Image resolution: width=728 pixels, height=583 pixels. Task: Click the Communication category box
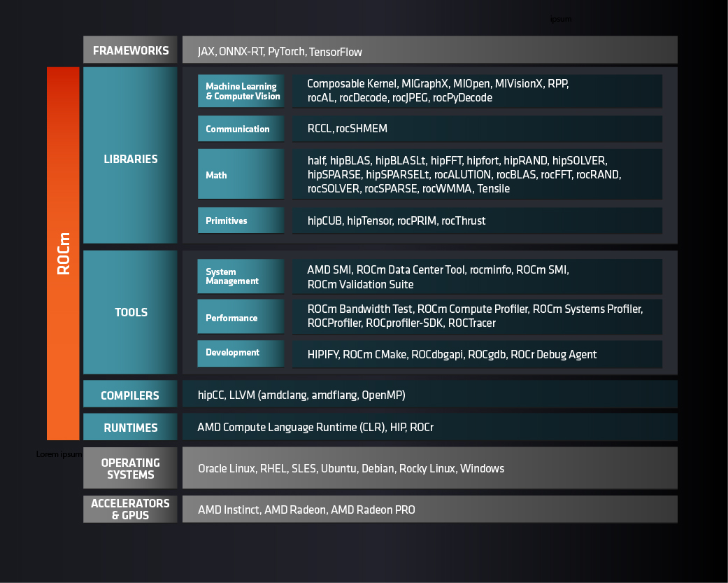click(241, 129)
